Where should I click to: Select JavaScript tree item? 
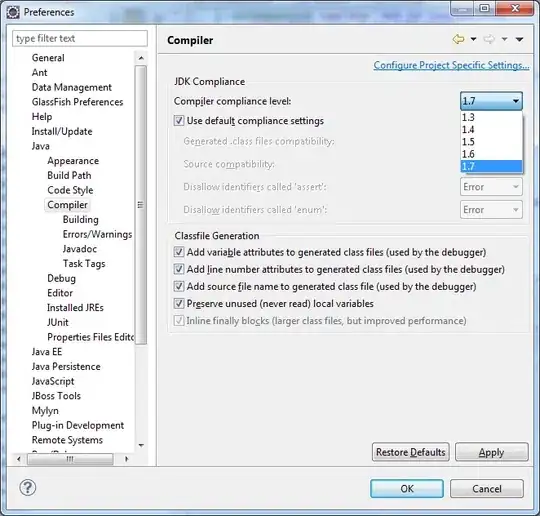[x=53, y=381]
